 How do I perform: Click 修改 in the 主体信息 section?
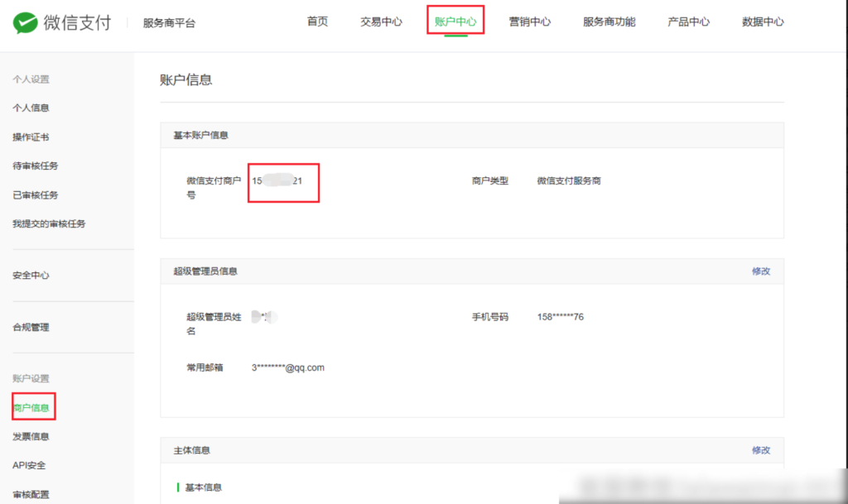[761, 450]
